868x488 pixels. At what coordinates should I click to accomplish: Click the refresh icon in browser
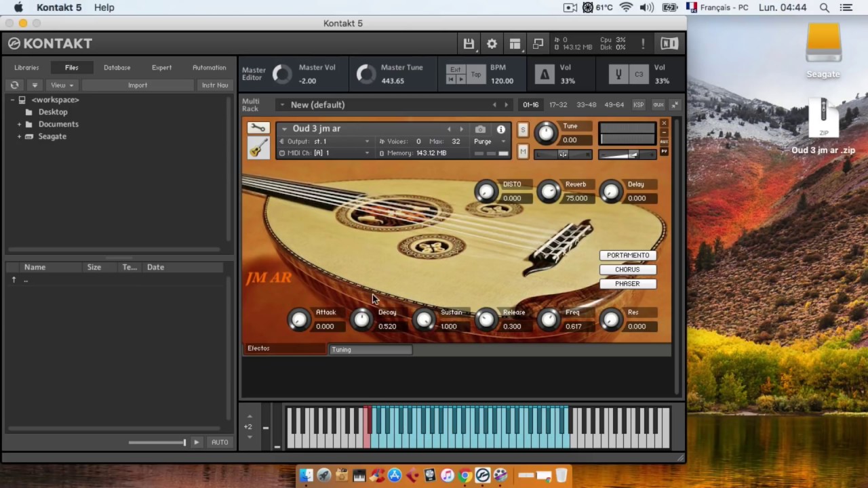[14, 85]
